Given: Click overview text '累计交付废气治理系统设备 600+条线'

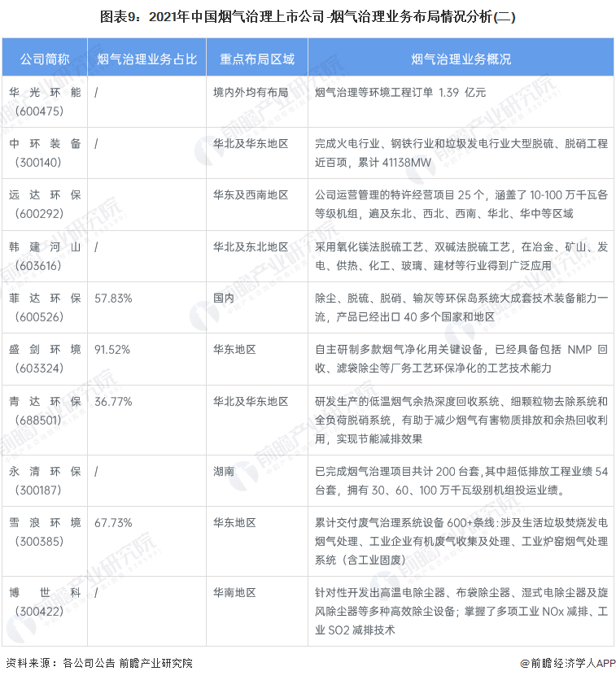Looking at the screenshot, I should coord(404,522).
